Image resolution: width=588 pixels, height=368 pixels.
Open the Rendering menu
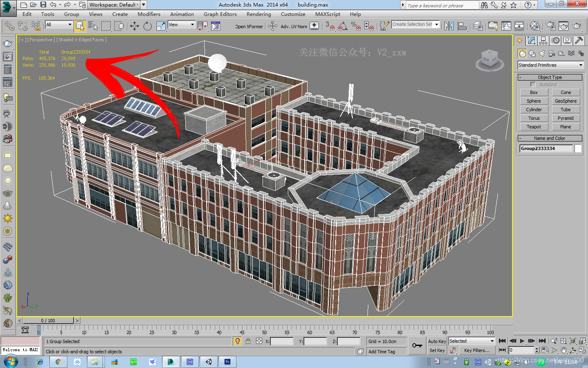[258, 14]
